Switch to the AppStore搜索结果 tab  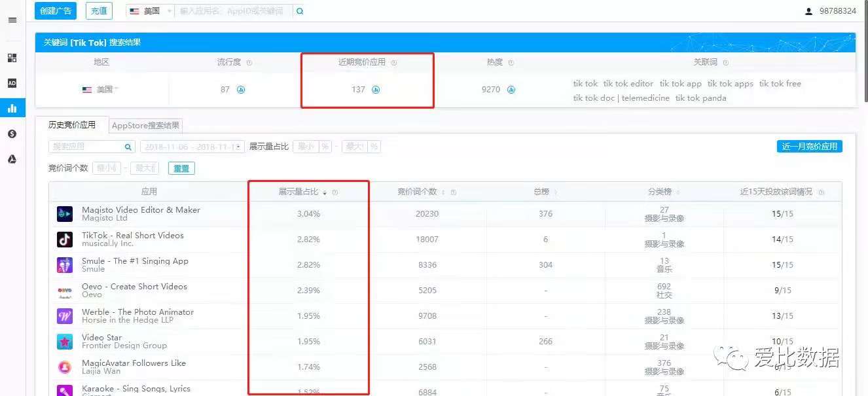tap(145, 125)
